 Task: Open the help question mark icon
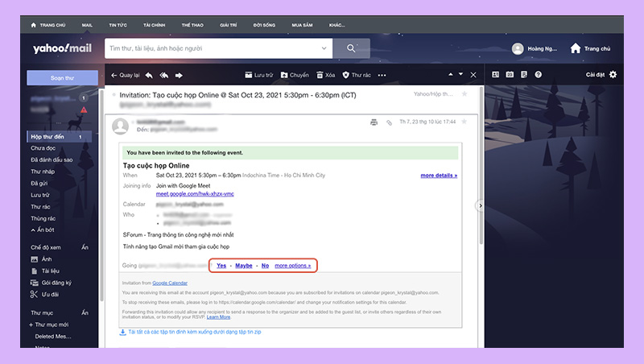coord(538,74)
